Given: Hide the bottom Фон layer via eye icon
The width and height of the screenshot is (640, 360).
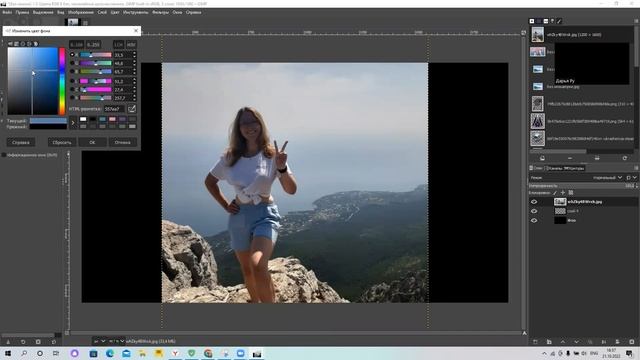Looking at the screenshot, I should pyautogui.click(x=534, y=220).
